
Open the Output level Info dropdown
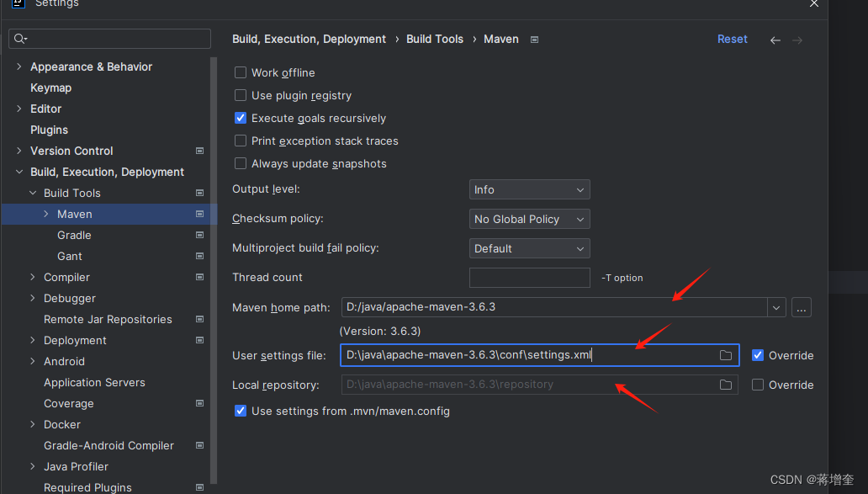[529, 189]
